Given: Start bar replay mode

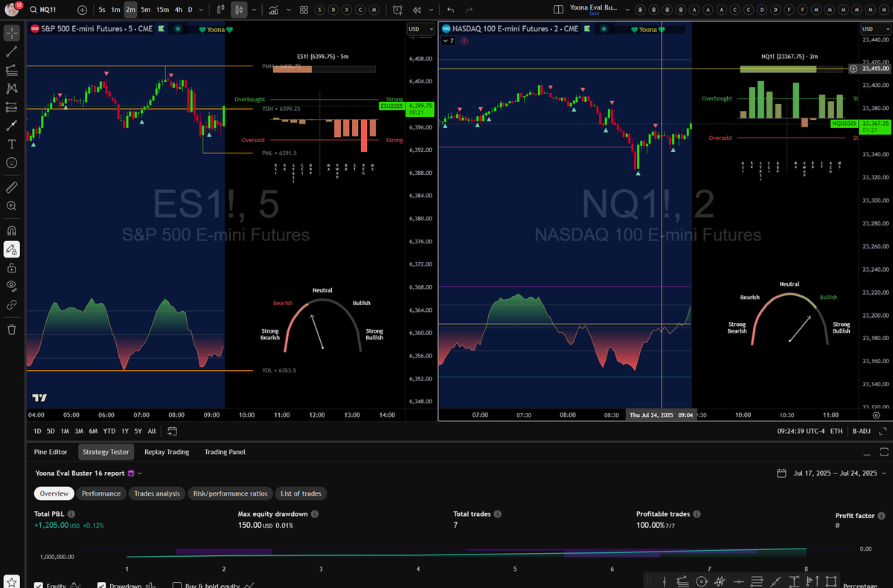Looking at the screenshot, I should (x=417, y=10).
